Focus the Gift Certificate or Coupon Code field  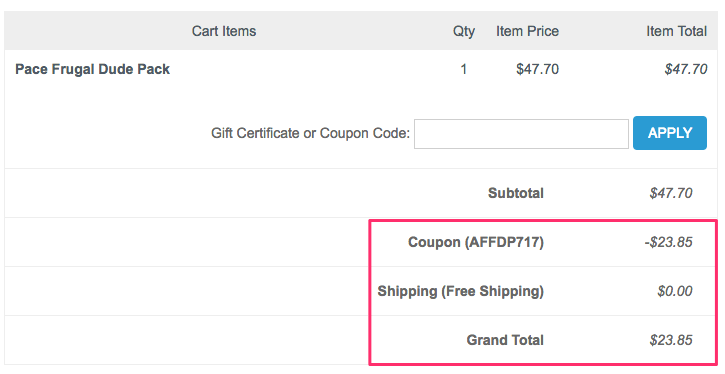(521, 134)
